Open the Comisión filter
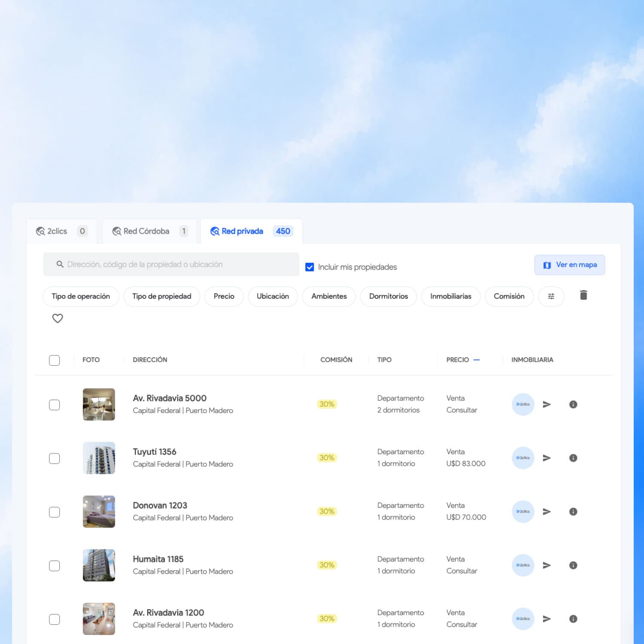This screenshot has width=644, height=644. 509,296
